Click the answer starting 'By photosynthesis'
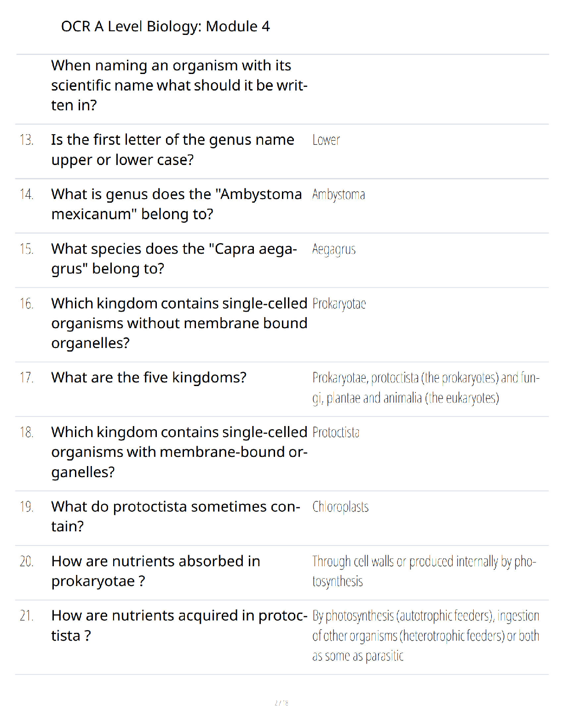Screen dimensions: 563x728 tap(426, 636)
